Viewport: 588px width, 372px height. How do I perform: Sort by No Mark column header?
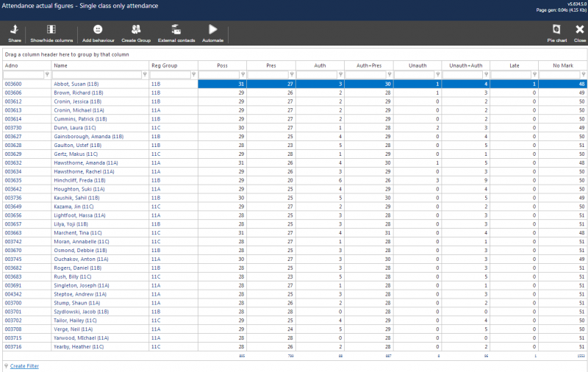[x=563, y=65]
